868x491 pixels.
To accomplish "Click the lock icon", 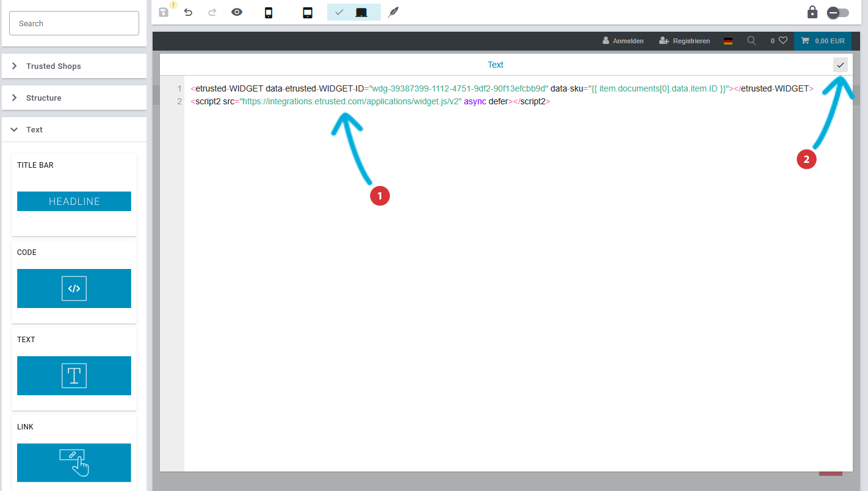I will [x=812, y=12].
